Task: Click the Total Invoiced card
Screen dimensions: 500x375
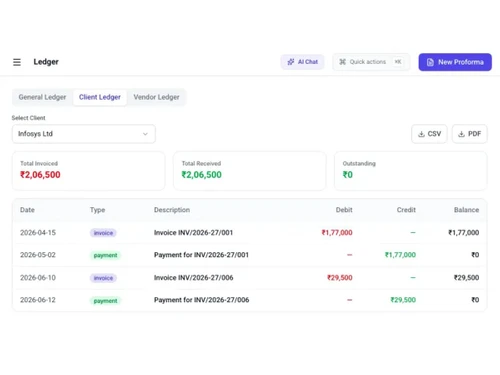Action: 89,171
